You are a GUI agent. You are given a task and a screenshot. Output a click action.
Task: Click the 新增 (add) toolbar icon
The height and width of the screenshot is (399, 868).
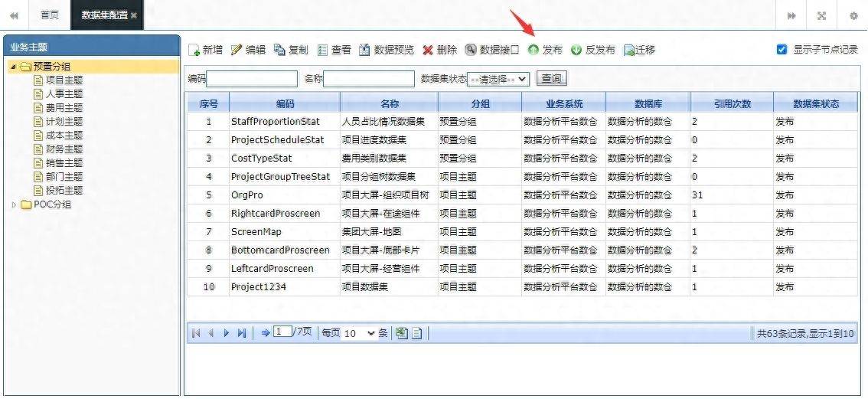point(194,51)
